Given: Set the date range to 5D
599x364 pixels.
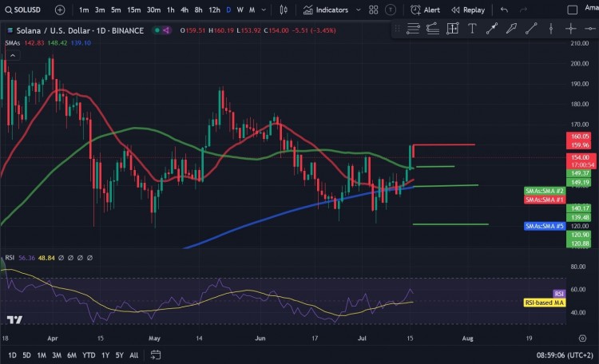Looking at the screenshot, I should (26, 355).
